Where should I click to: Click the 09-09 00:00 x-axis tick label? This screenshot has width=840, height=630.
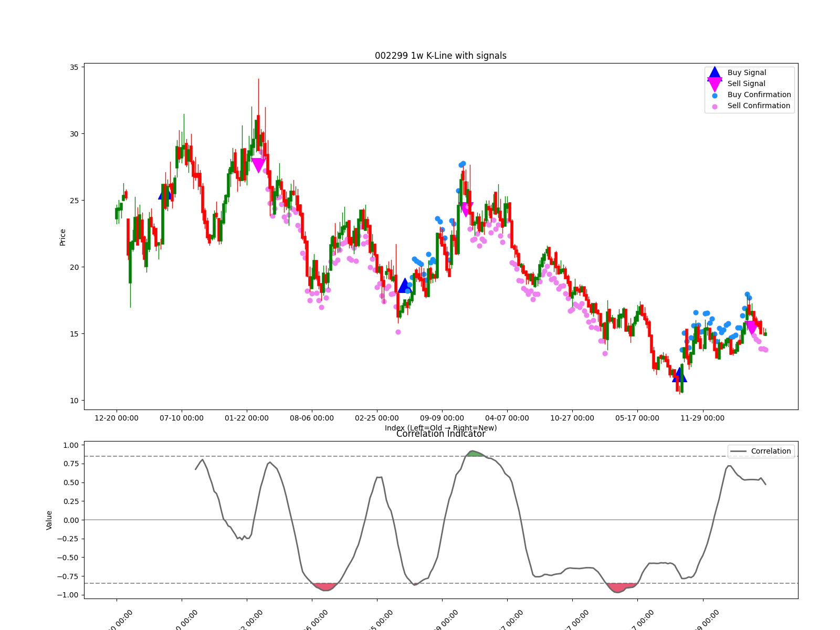click(442, 418)
